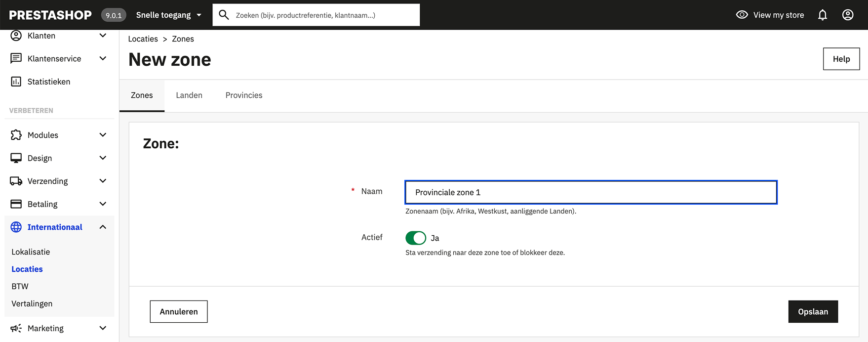The height and width of the screenshot is (342, 868).
Task: Expand the Verzending menu chevron
Action: pos(103,181)
